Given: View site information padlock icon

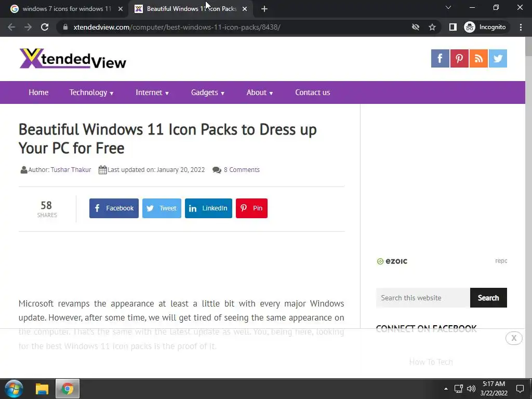Looking at the screenshot, I should click(x=65, y=27).
